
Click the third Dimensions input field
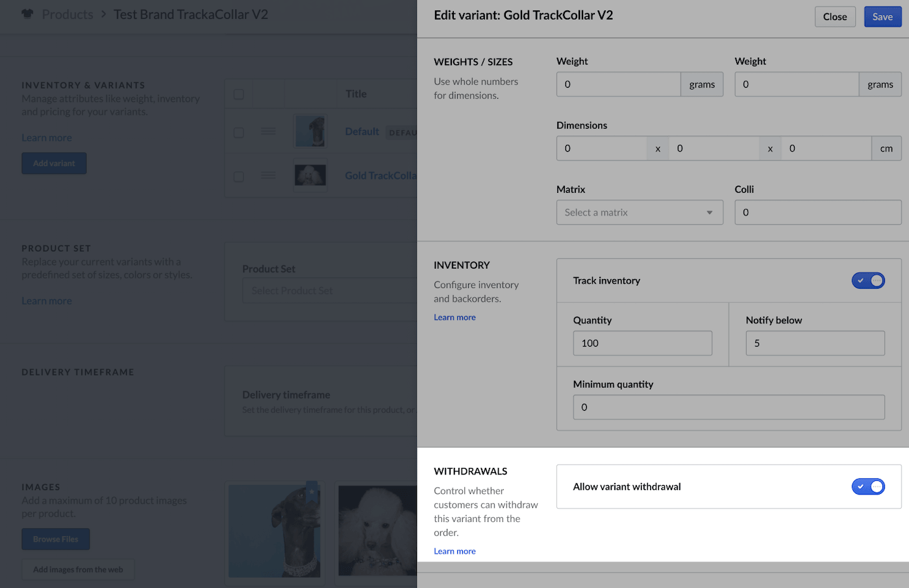pyautogui.click(x=826, y=149)
